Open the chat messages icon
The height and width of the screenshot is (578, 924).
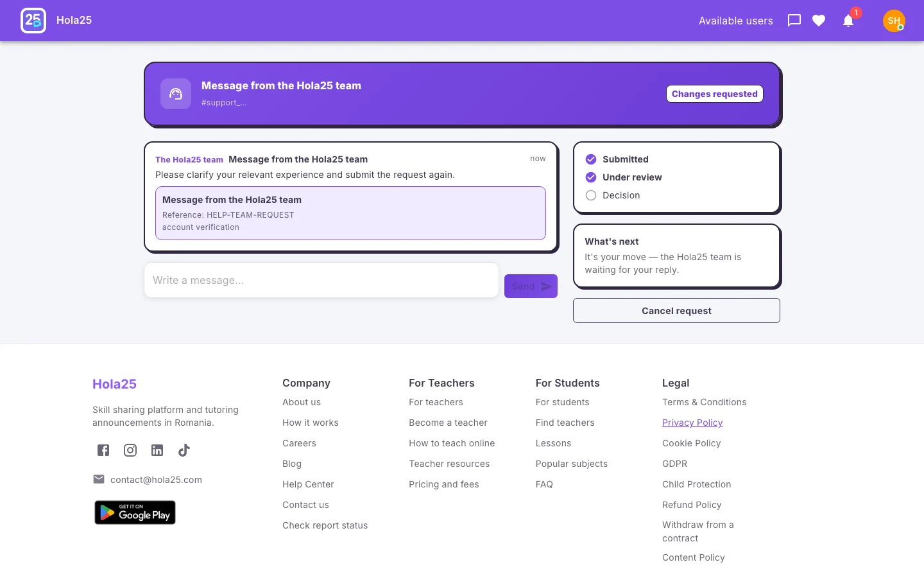[x=794, y=21]
